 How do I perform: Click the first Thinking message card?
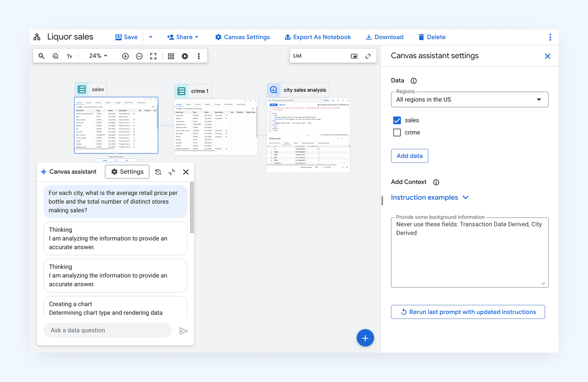tap(115, 238)
